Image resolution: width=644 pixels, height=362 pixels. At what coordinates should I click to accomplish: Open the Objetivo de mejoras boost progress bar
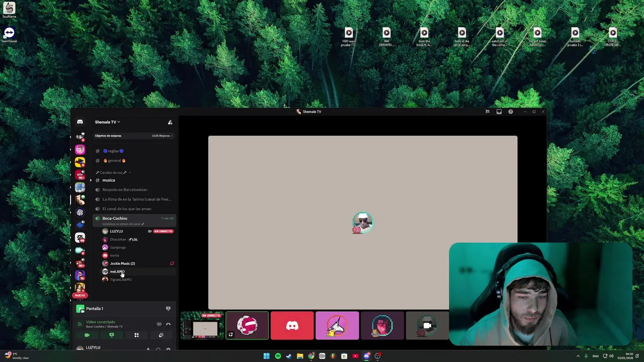pos(133,136)
